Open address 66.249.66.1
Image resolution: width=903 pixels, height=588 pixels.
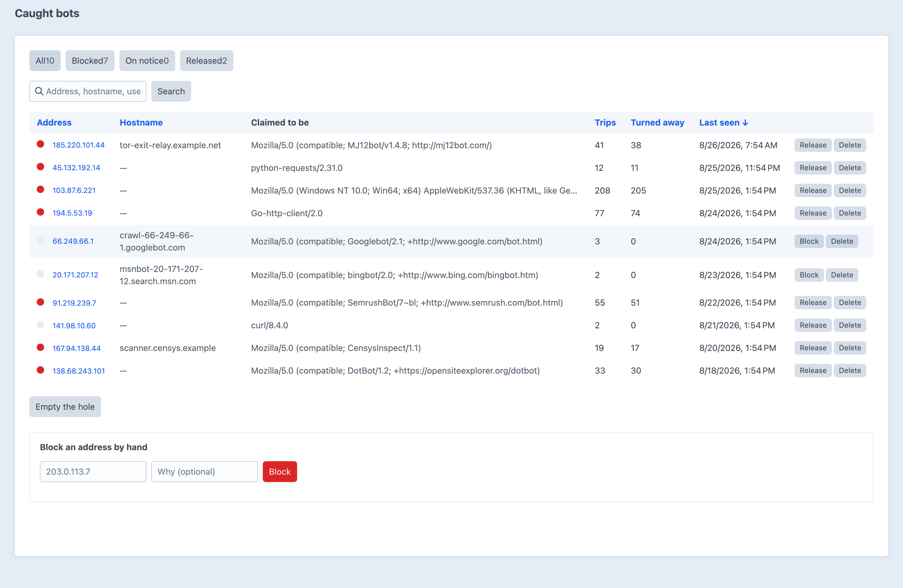73,241
